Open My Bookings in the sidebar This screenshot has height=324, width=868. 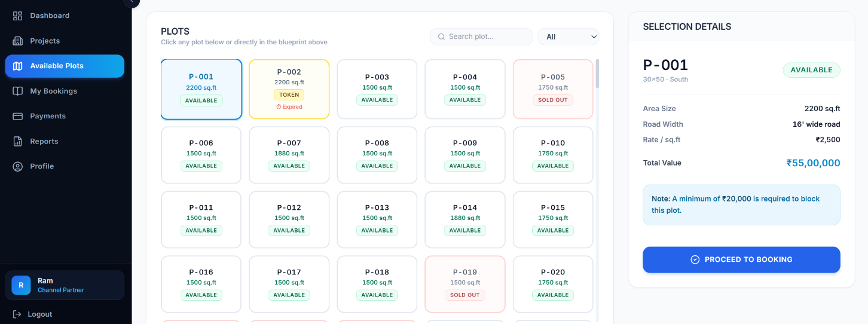(x=65, y=91)
